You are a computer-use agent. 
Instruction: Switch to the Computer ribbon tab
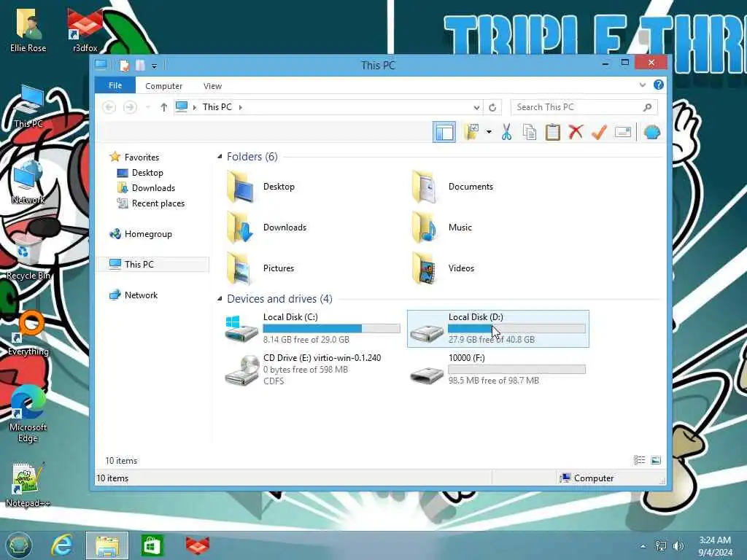tap(163, 86)
